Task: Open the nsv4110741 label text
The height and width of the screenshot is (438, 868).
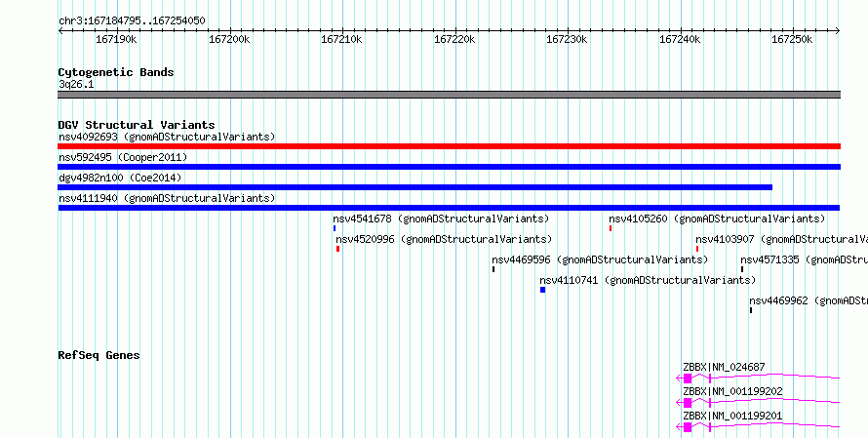Action: point(648,280)
